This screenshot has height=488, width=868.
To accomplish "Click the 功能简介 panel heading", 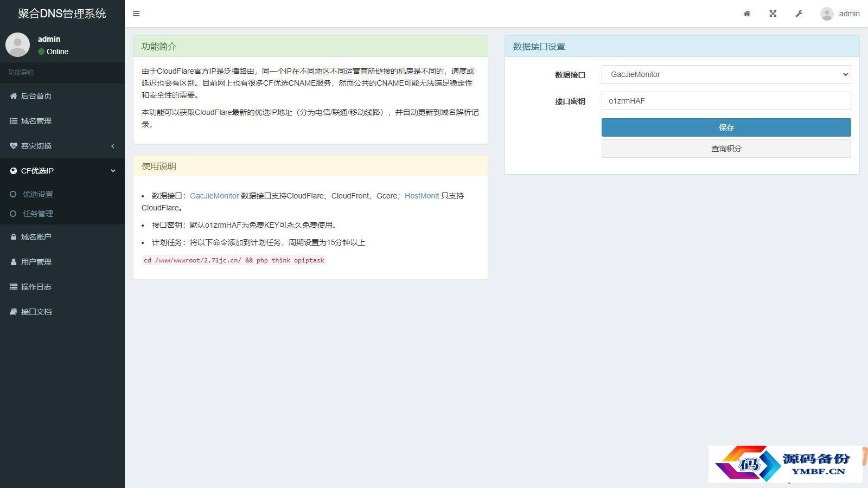I will [x=159, y=47].
